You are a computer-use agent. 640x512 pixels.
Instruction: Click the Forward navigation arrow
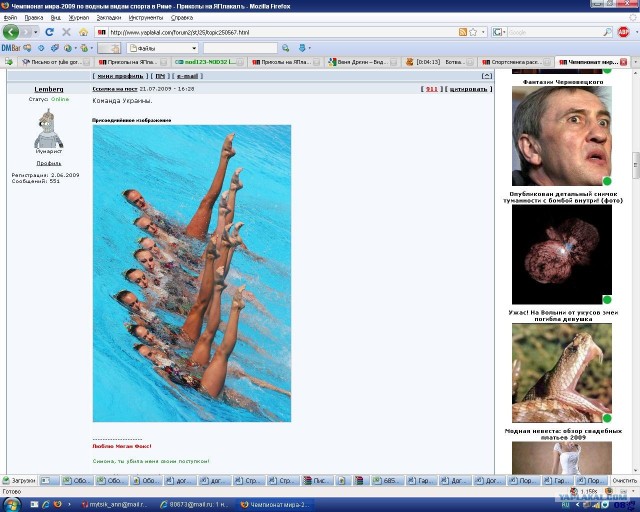26,32
